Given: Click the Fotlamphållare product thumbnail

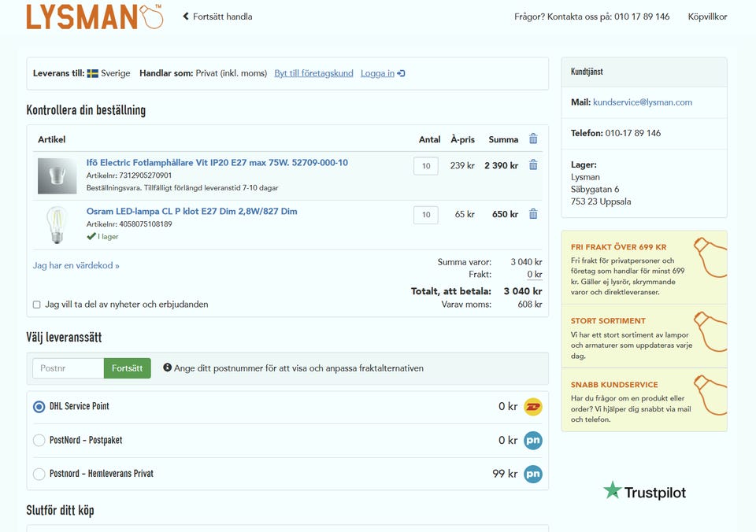Looking at the screenshot, I should tap(57, 175).
